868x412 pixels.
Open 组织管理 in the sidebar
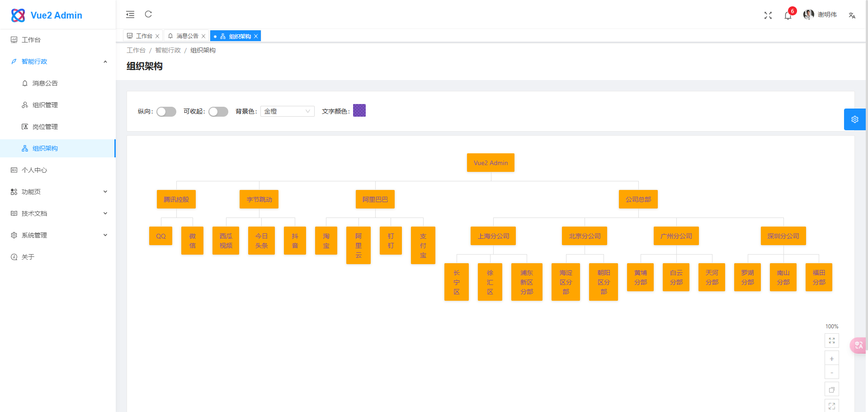(58, 105)
